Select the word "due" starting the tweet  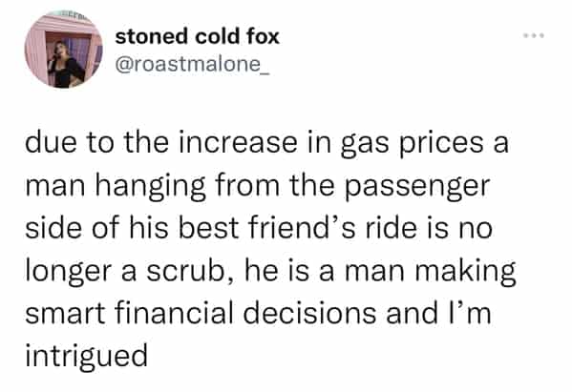(x=51, y=143)
